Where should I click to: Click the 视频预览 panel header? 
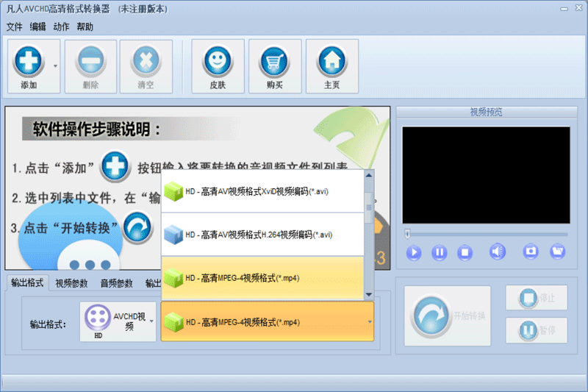[487, 112]
